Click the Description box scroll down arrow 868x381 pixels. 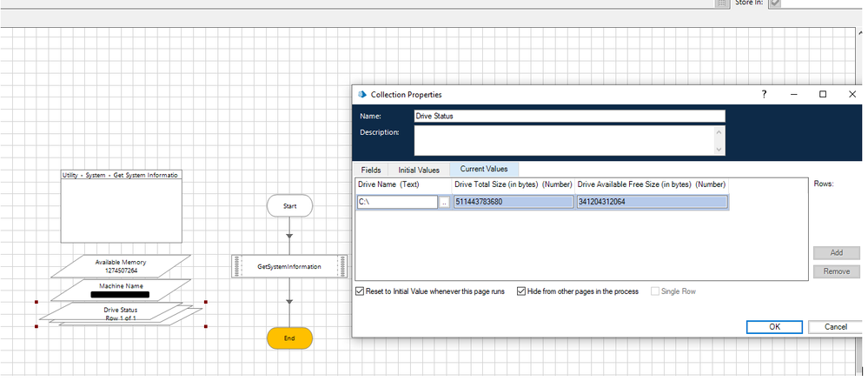718,149
